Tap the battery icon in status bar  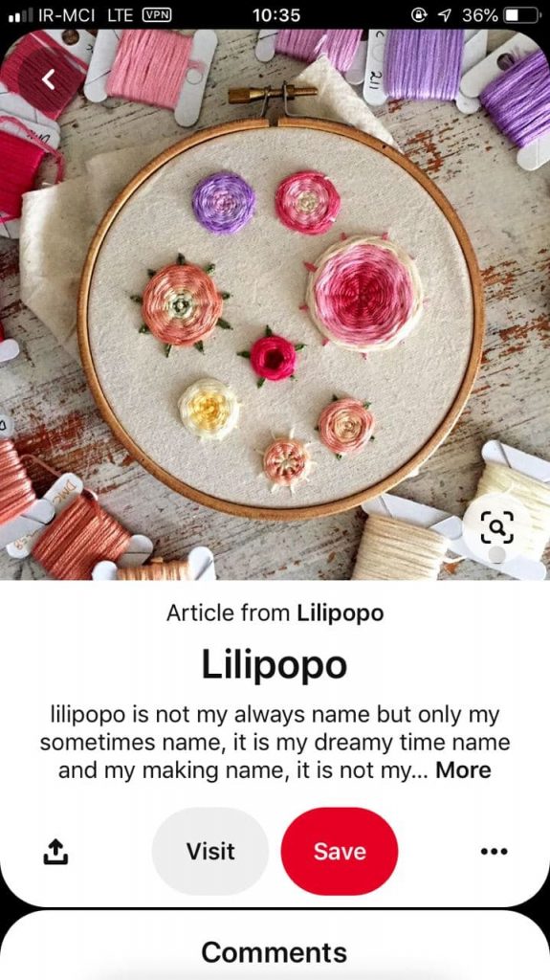coord(522,14)
